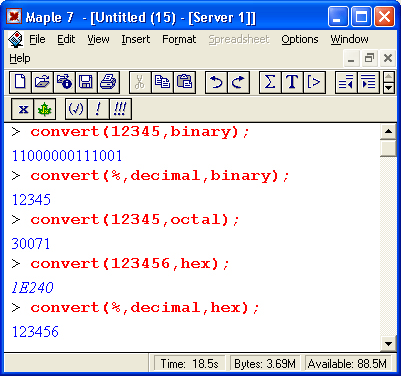Click the output 11000000111001
Screen dimensions: 401x376
point(67,156)
